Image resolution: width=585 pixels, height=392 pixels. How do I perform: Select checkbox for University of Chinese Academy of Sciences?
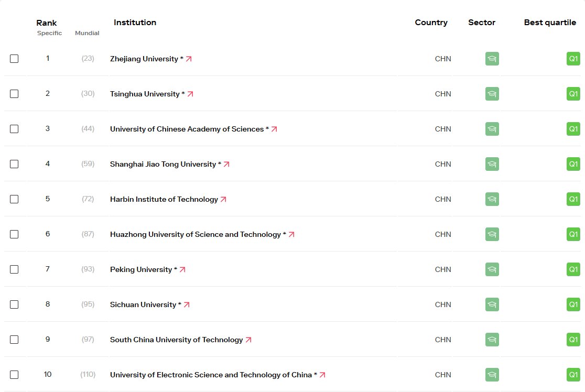14,129
